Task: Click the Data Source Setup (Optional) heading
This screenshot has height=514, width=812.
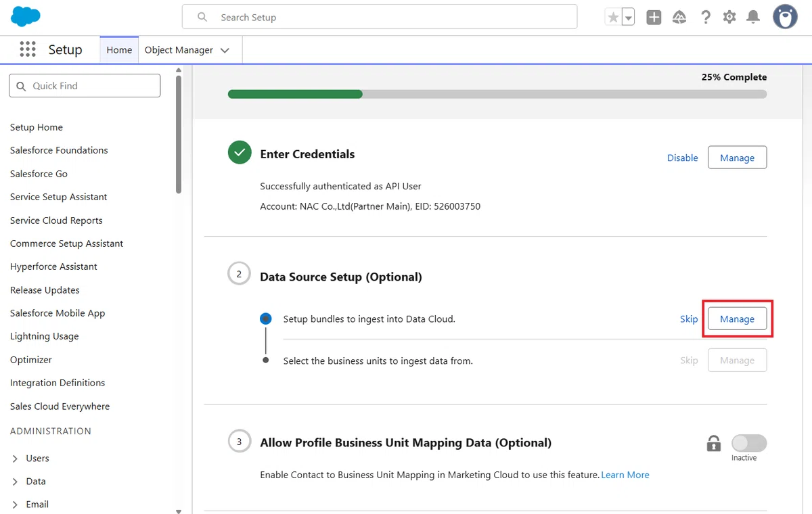Action: point(341,277)
